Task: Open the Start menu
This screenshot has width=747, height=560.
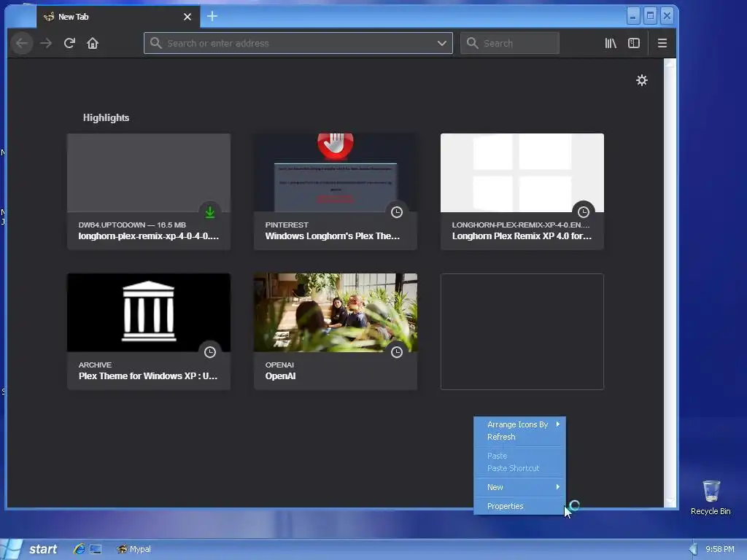Action: pyautogui.click(x=29, y=549)
